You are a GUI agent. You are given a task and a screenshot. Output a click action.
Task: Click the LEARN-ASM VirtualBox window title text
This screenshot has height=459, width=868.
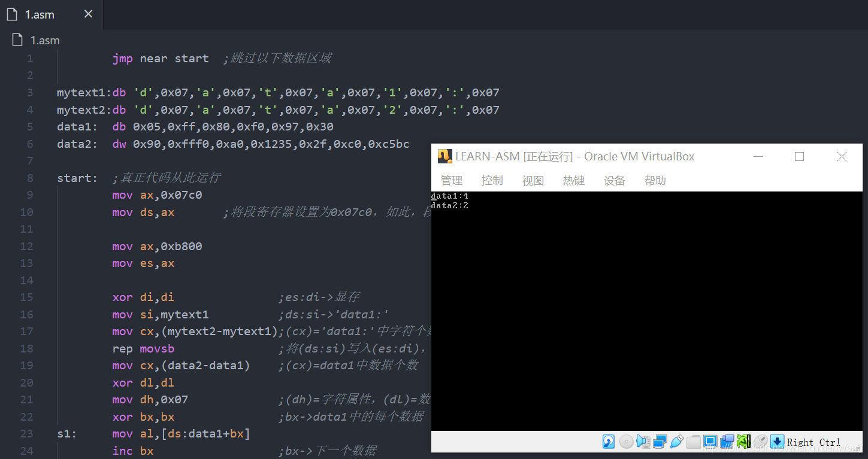click(575, 156)
